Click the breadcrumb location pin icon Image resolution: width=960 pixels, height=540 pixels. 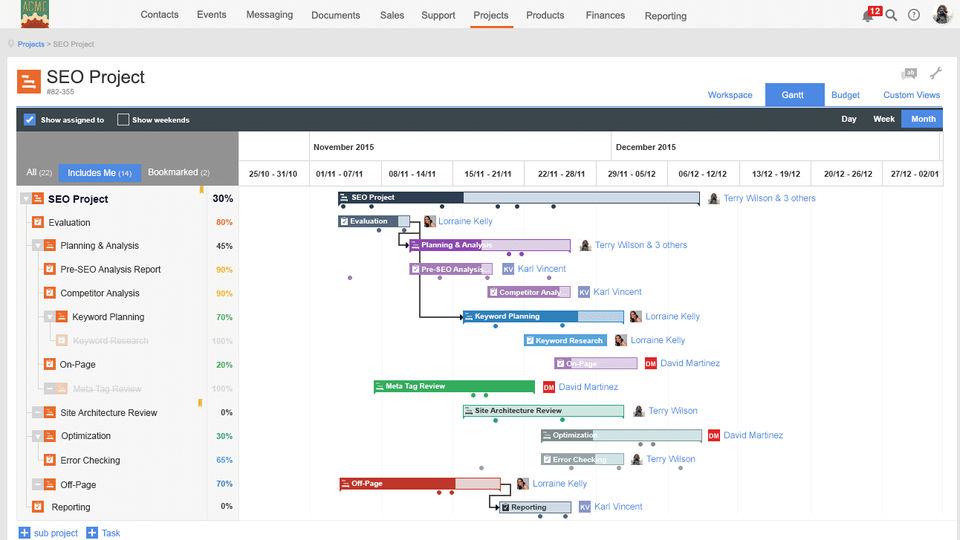click(11, 44)
